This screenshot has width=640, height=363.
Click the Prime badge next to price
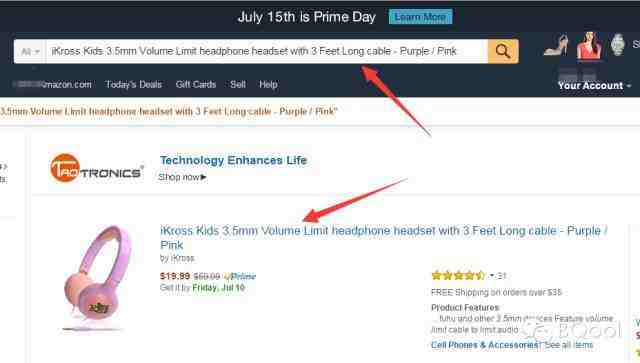[x=240, y=276]
